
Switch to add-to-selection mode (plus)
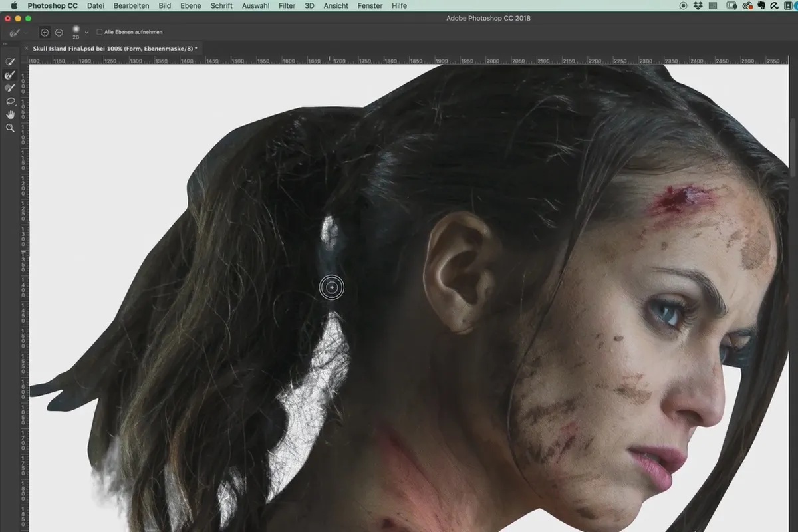45,32
